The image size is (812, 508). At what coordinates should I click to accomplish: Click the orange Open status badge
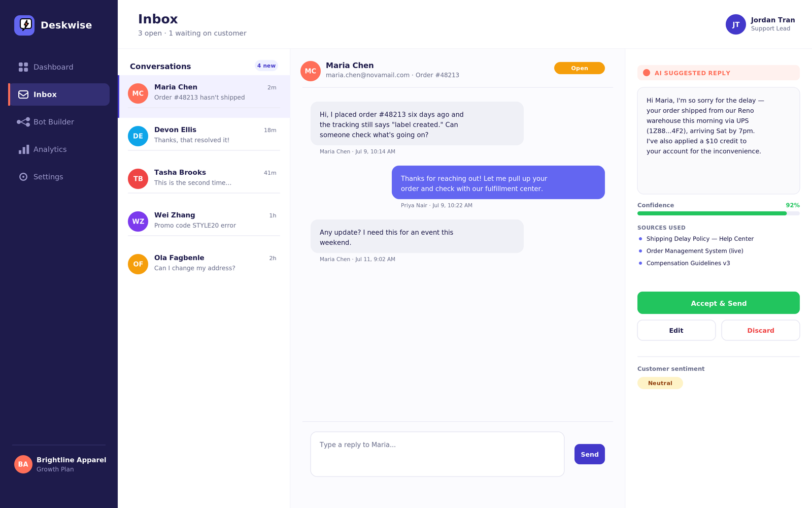coord(580,68)
